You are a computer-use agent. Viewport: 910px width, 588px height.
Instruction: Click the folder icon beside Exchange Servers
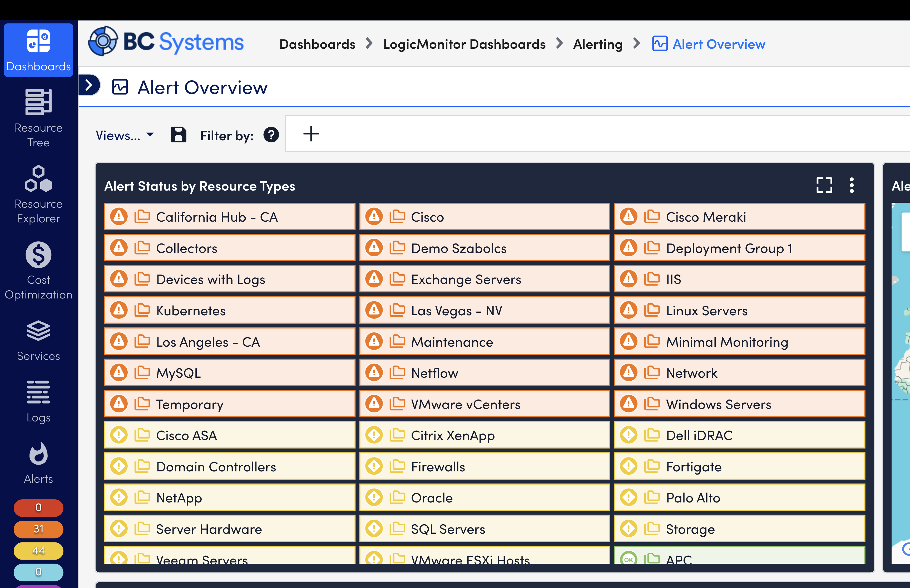point(397,279)
